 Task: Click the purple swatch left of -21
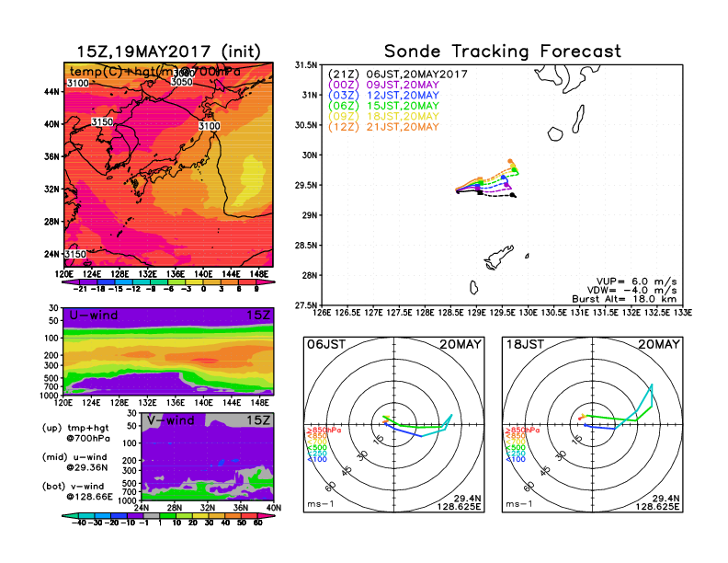pos(71,282)
